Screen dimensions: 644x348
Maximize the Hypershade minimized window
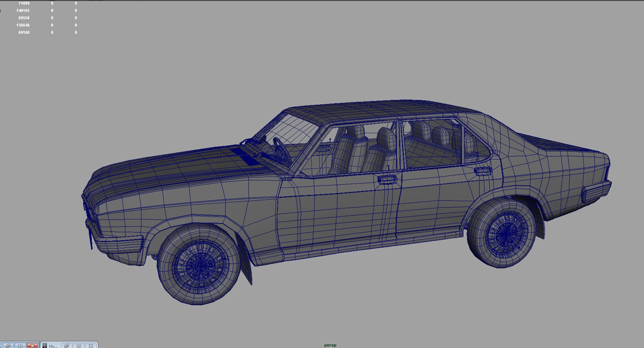coord(78,346)
